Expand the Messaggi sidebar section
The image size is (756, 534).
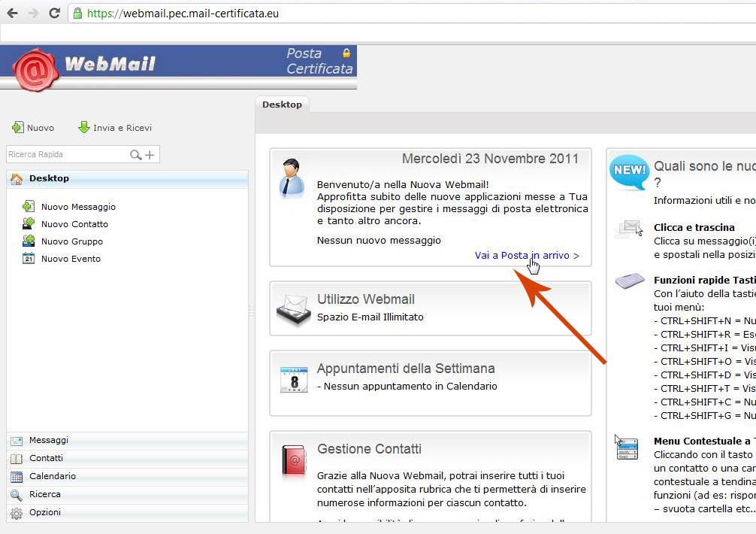click(49, 441)
